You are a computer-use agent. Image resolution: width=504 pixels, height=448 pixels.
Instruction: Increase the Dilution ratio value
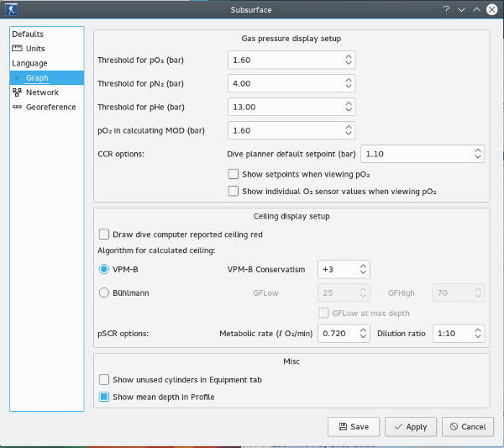point(478,330)
